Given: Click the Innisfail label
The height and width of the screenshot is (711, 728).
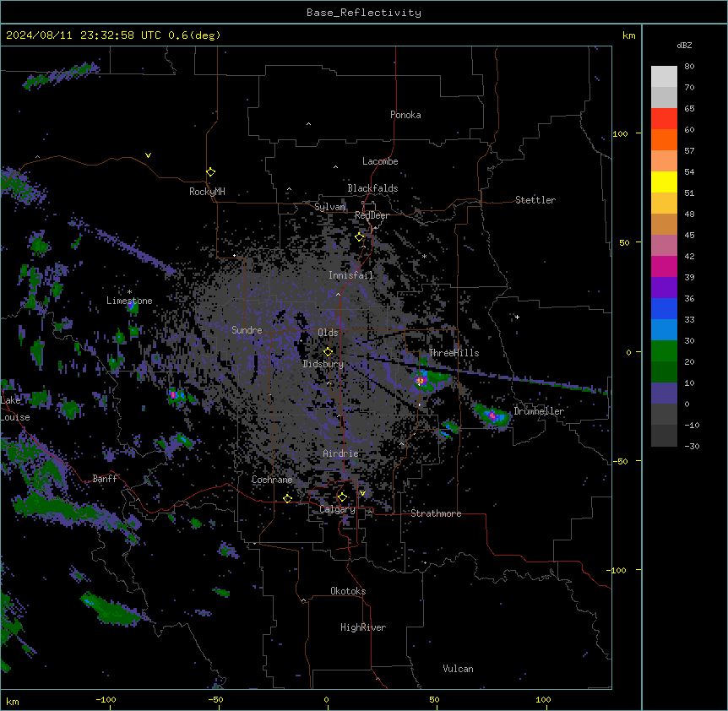Looking at the screenshot, I should click(351, 275).
